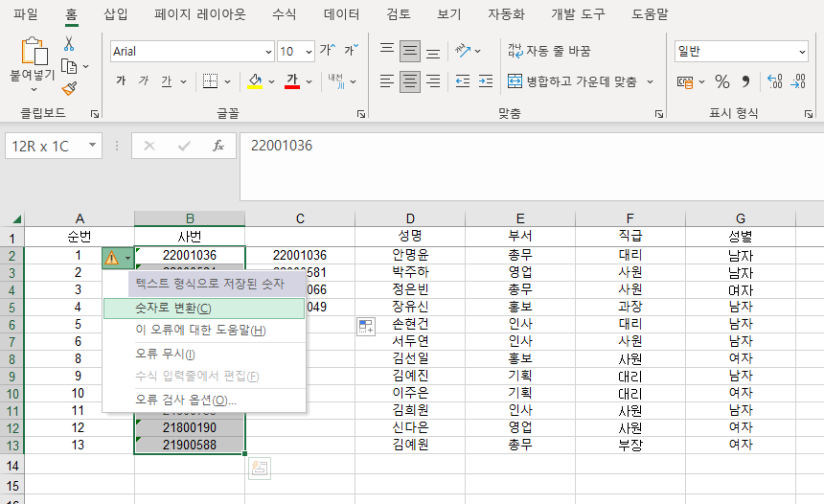
Task: Open the 일반 number format dropdown
Action: [x=802, y=52]
